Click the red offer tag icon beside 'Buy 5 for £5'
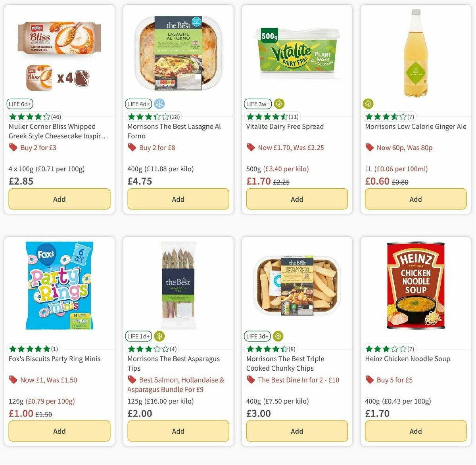 (x=369, y=379)
